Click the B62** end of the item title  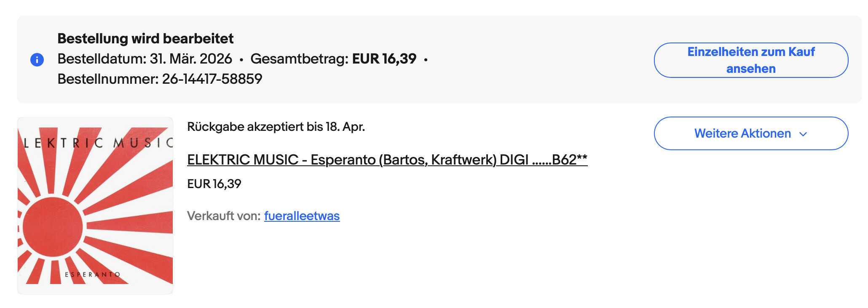570,159
